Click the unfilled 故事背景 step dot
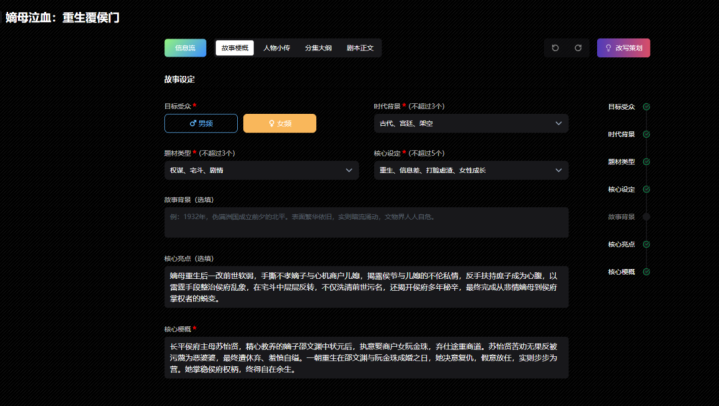The image size is (719, 406). tap(646, 216)
